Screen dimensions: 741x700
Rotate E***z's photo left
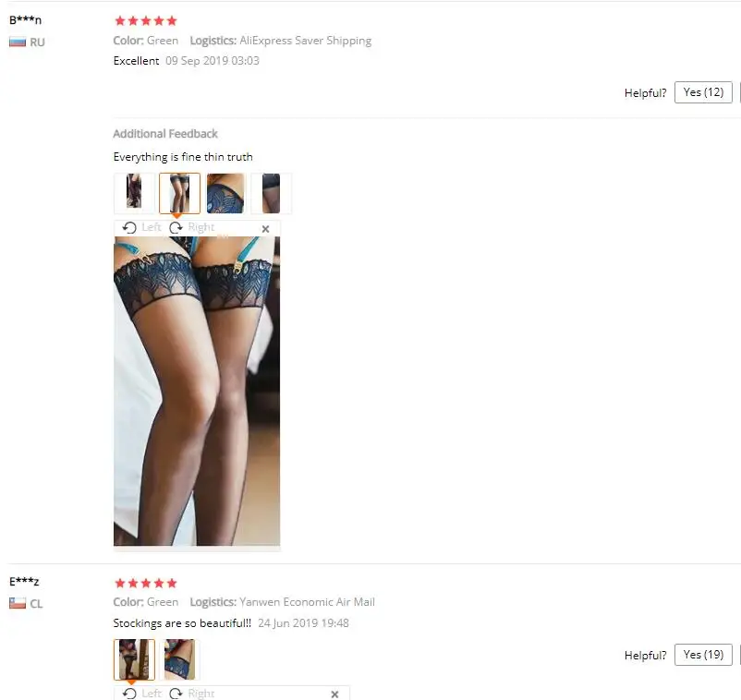pos(141,694)
